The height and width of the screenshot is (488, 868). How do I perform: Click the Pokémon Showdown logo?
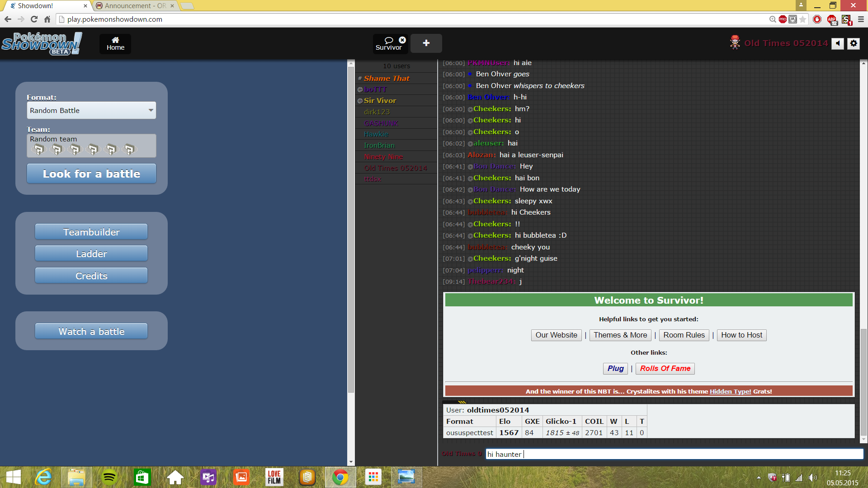(x=42, y=43)
